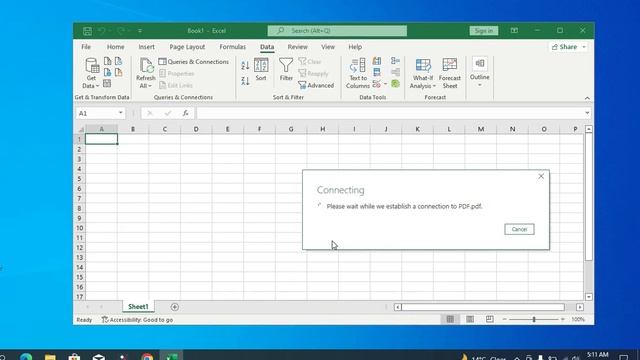The height and width of the screenshot is (360, 640).
Task: Open Advanced filter options
Action: click(x=316, y=85)
